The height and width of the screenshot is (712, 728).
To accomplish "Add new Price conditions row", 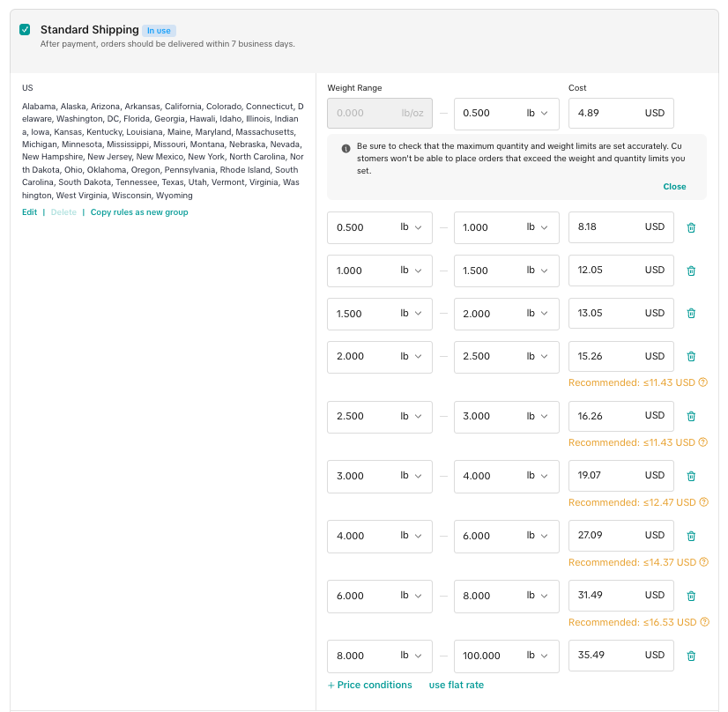I will tap(369, 685).
